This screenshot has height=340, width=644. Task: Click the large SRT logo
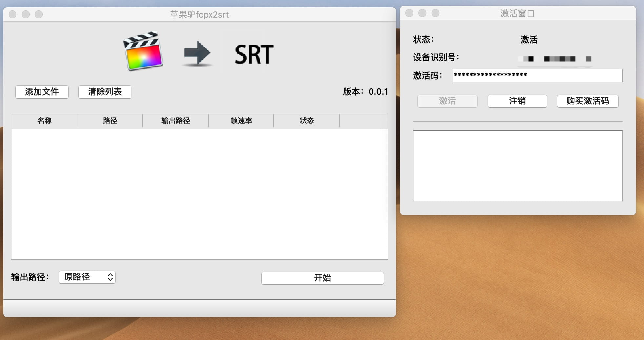point(254,54)
